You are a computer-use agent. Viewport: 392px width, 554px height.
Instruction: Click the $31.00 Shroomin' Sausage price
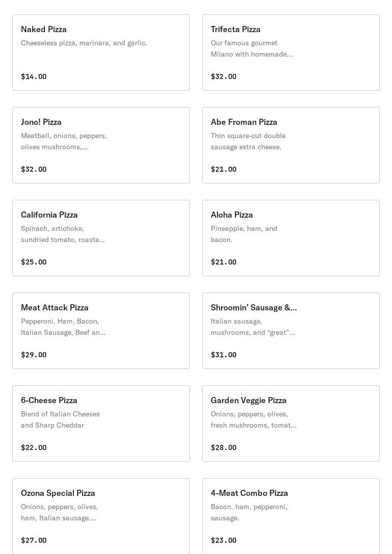pos(223,355)
